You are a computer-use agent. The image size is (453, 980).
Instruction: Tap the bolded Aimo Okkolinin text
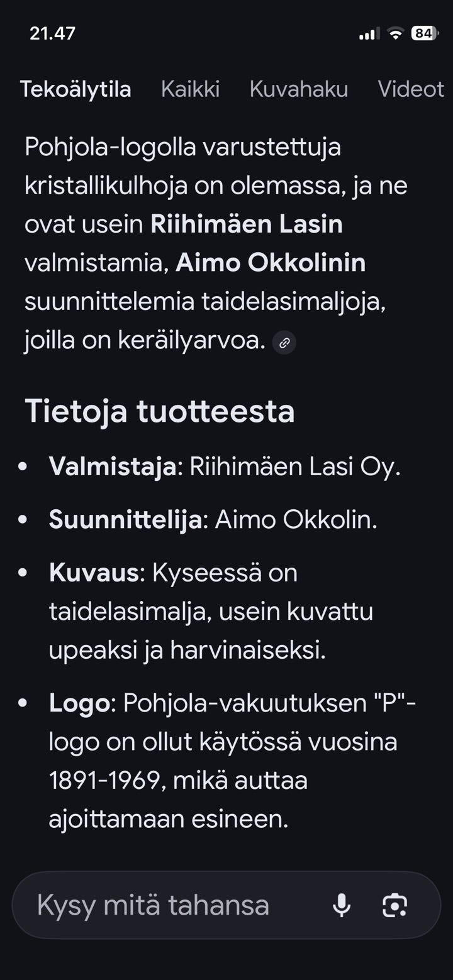[x=271, y=263]
